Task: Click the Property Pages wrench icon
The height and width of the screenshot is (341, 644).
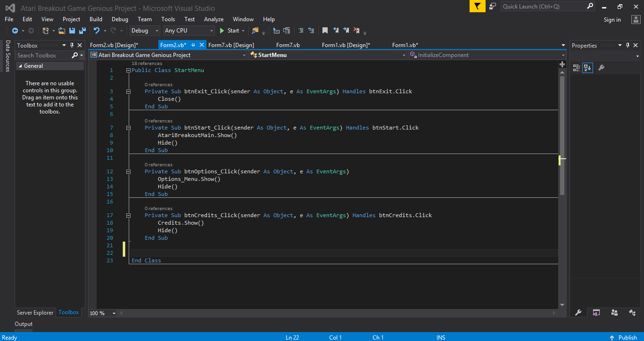Action: coord(601,68)
